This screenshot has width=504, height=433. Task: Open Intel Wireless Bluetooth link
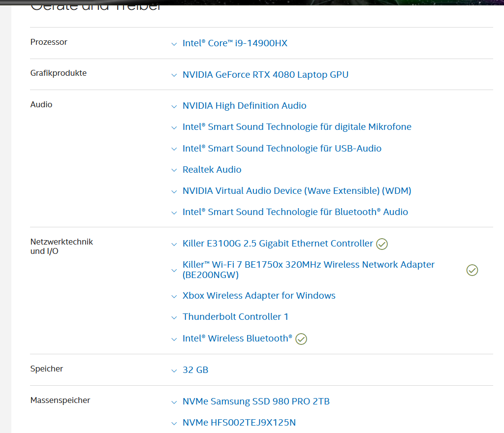pyautogui.click(x=238, y=338)
